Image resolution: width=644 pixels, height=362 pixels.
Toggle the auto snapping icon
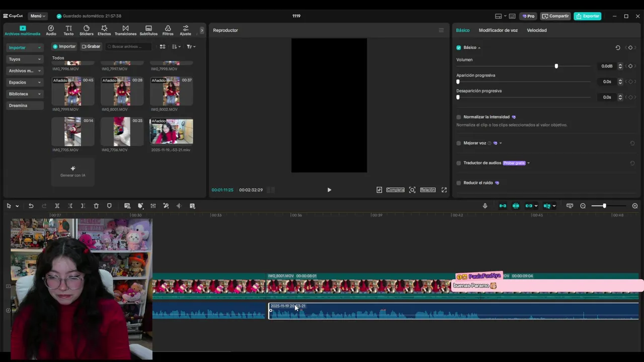(516, 206)
